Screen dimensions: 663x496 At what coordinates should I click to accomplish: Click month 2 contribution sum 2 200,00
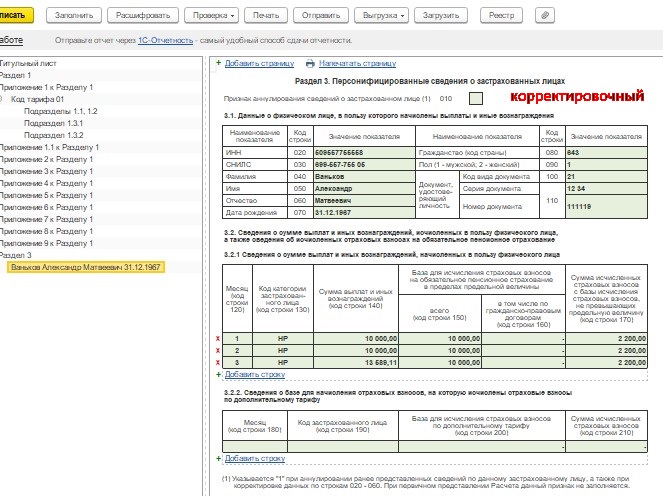pos(606,351)
